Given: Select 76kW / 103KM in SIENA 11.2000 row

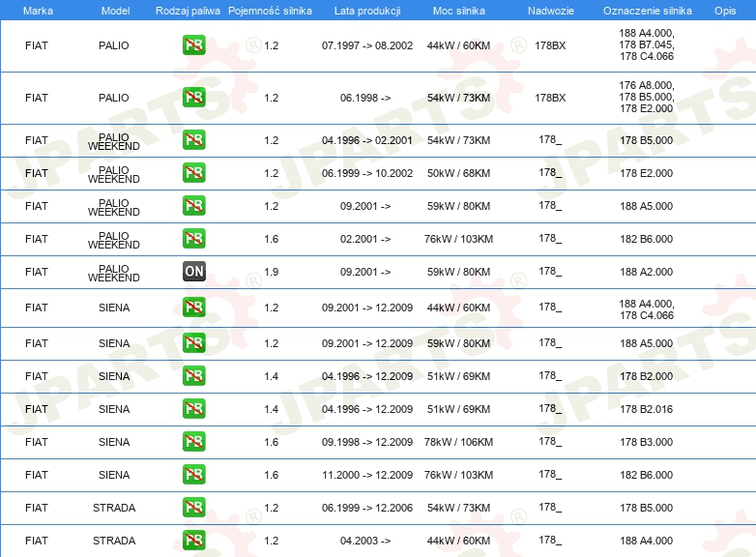Looking at the screenshot, I should pos(458,475).
